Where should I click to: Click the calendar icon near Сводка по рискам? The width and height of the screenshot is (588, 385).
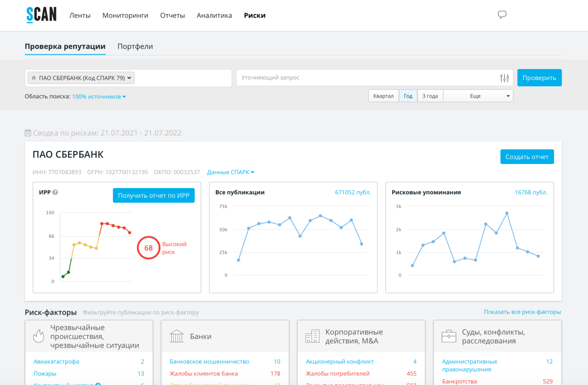coord(28,133)
